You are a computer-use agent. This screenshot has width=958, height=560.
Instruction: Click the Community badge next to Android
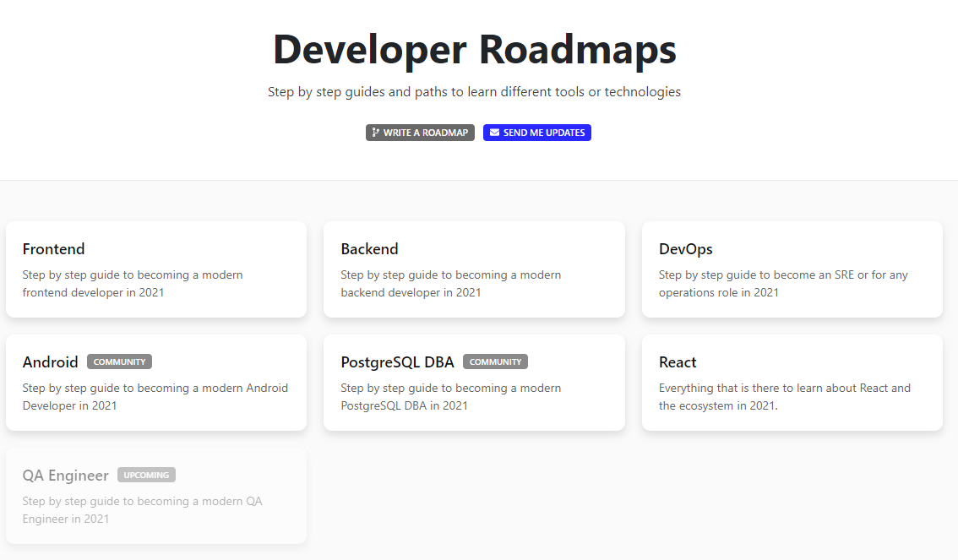[119, 362]
